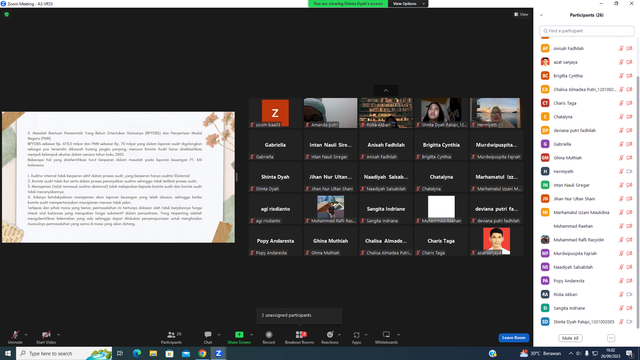The width and height of the screenshot is (640, 360).
Task: Click Riska Akbari's avatar in participants list
Action: [545, 294]
